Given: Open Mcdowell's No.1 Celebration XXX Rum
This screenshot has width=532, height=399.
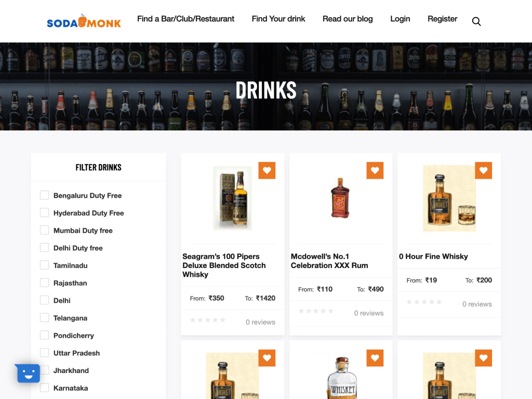Looking at the screenshot, I should 329,261.
